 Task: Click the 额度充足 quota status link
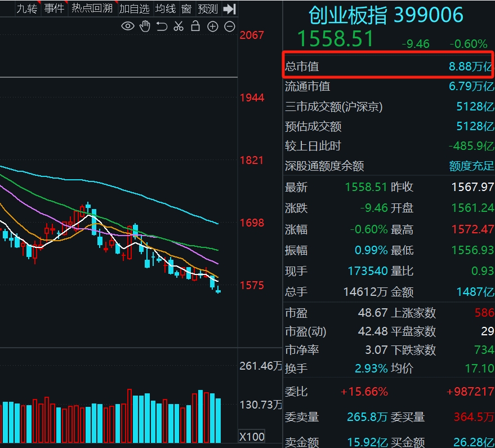tap(471, 166)
